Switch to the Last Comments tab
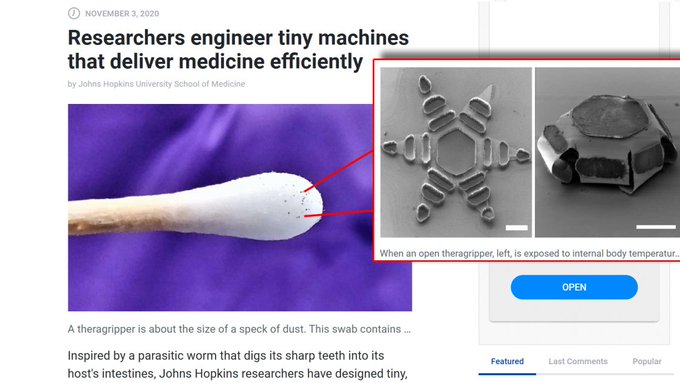Screen dimensions: 680x383 coord(578,361)
